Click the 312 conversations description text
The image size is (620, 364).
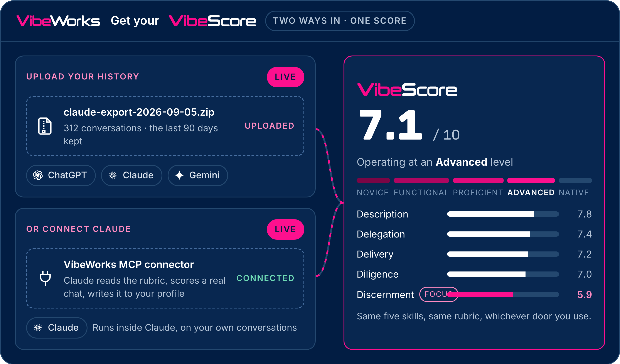pyautogui.click(x=141, y=135)
